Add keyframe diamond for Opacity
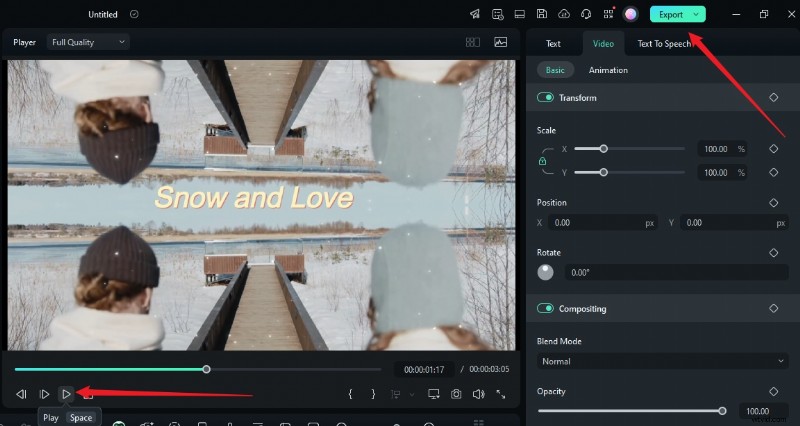The height and width of the screenshot is (426, 800). pos(773,391)
